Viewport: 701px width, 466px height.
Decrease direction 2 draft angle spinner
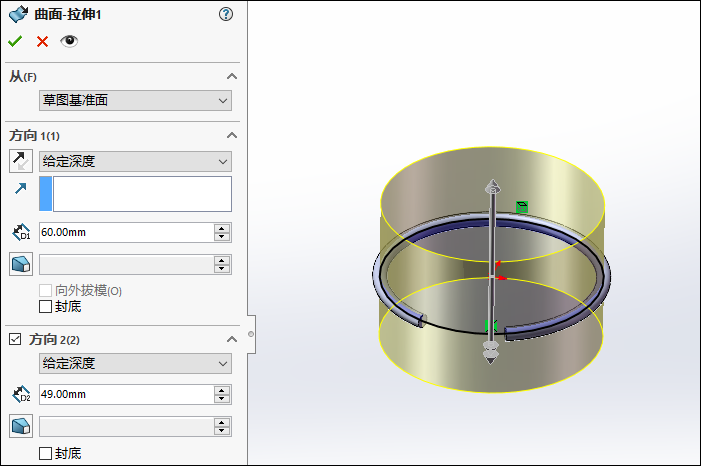point(222,431)
